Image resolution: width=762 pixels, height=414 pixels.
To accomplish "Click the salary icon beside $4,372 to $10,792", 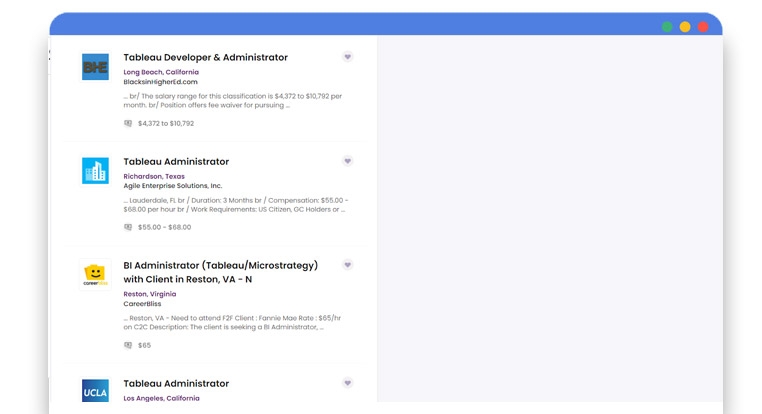I will tap(128, 124).
